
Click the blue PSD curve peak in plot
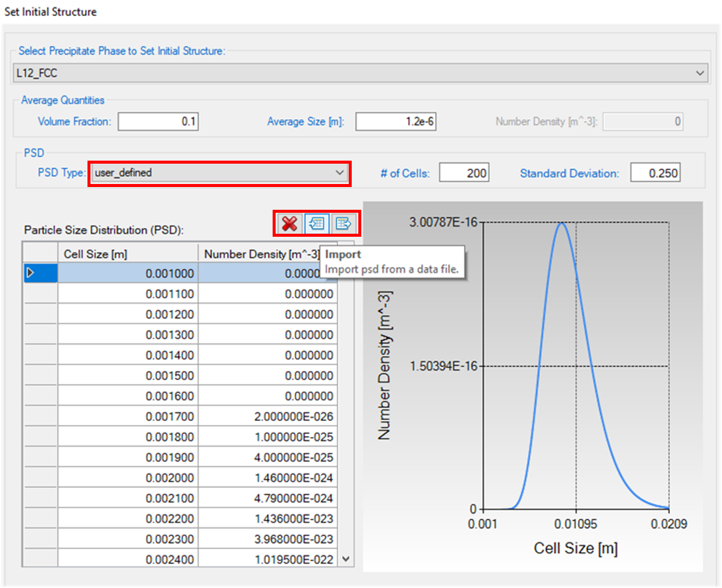click(x=562, y=224)
